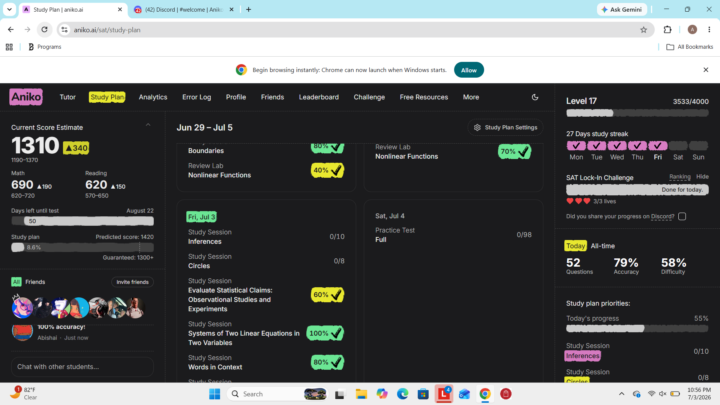Open the Tutor page
The width and height of the screenshot is (720, 405).
(68, 97)
